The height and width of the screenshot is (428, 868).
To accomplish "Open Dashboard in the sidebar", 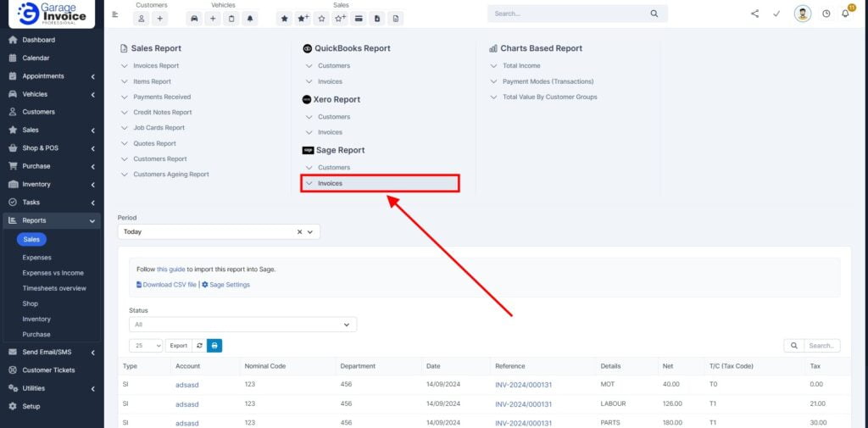I will coord(39,40).
